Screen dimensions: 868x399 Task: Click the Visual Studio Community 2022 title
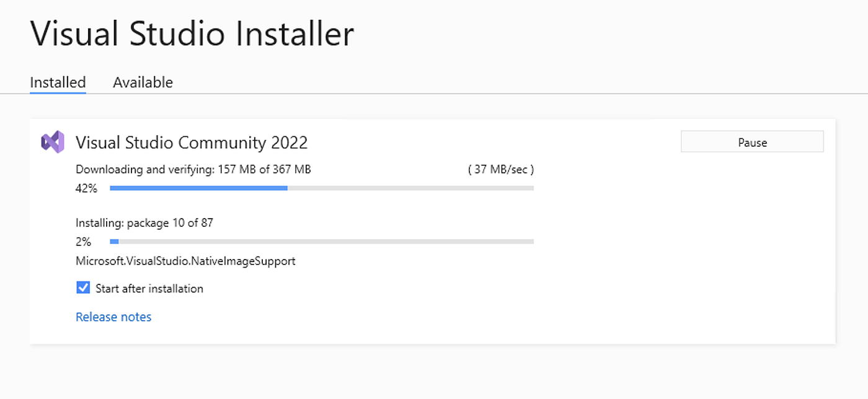(x=192, y=142)
